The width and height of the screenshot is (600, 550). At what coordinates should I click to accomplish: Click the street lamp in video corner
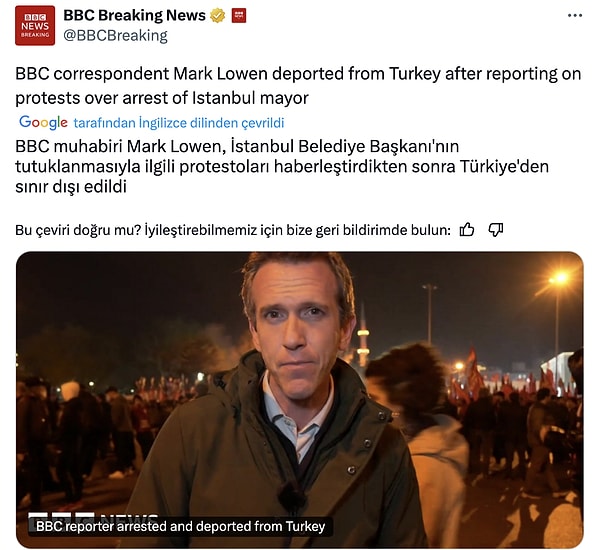(x=559, y=279)
